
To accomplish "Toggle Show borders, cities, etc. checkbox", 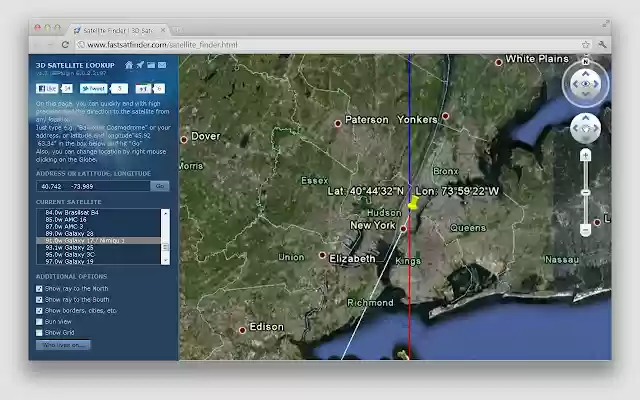I will click(x=39, y=311).
